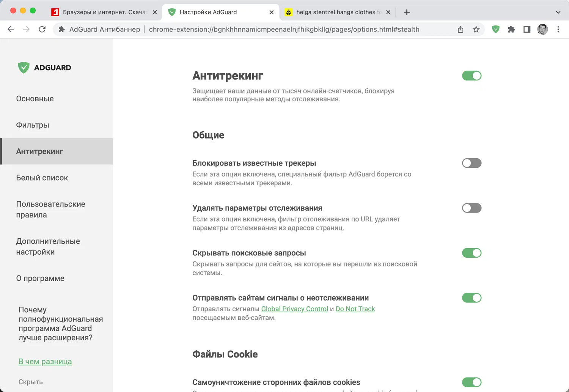Viewport: 569px width, 392px height.
Task: Toggle the browser side panel icon
Action: [527, 29]
